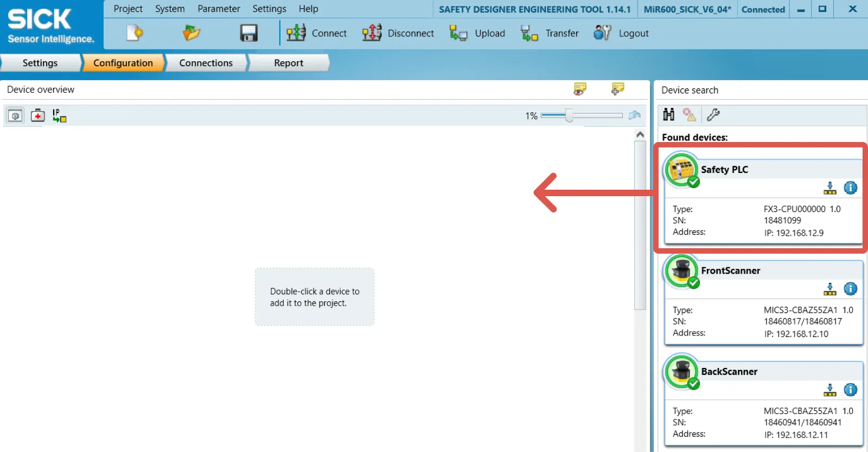Click the Disconnect toolbar button
The width and height of the screenshot is (868, 452).
coord(398,33)
